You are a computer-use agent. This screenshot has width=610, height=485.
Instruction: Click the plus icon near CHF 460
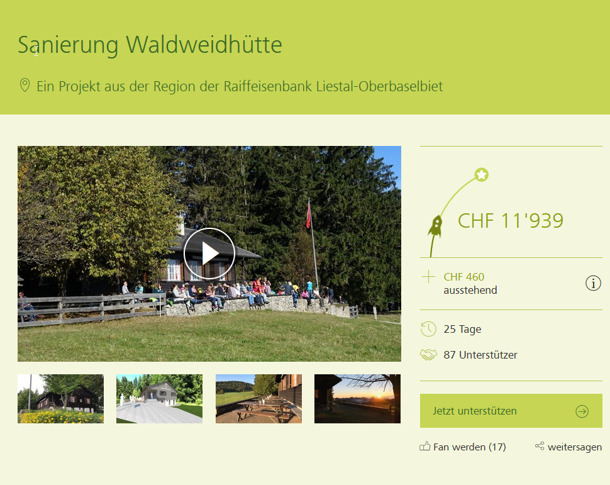pos(428,277)
